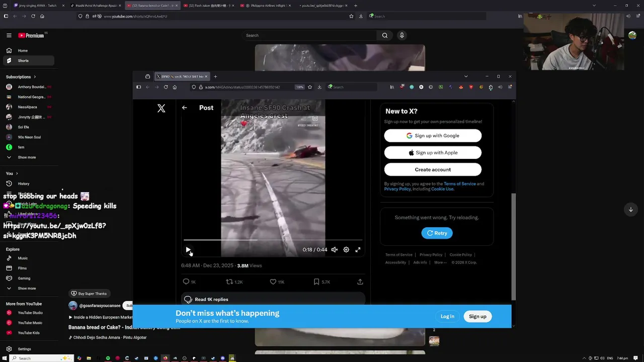
Task: Enter fullscreen on the X video
Action: [x=358, y=249]
